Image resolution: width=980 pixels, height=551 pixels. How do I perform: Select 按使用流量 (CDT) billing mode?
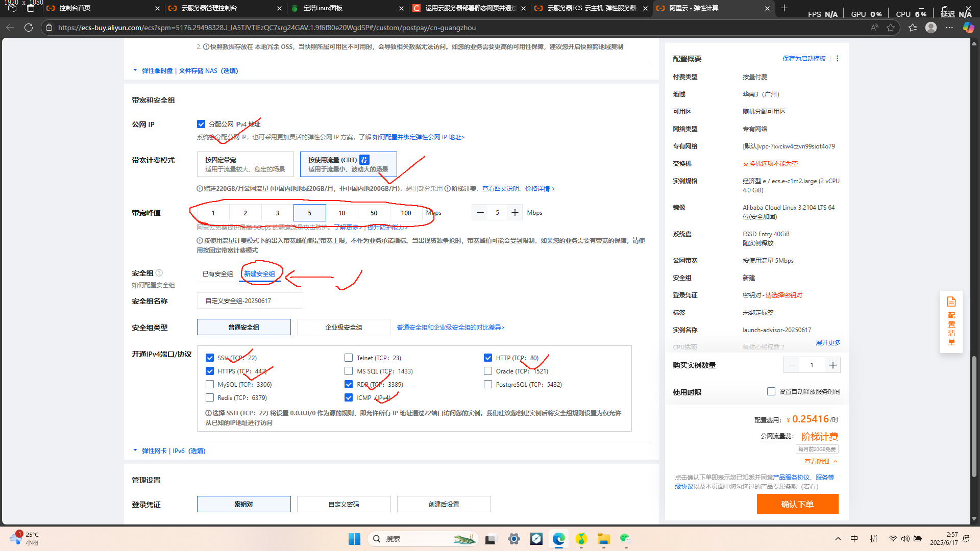[x=349, y=164]
